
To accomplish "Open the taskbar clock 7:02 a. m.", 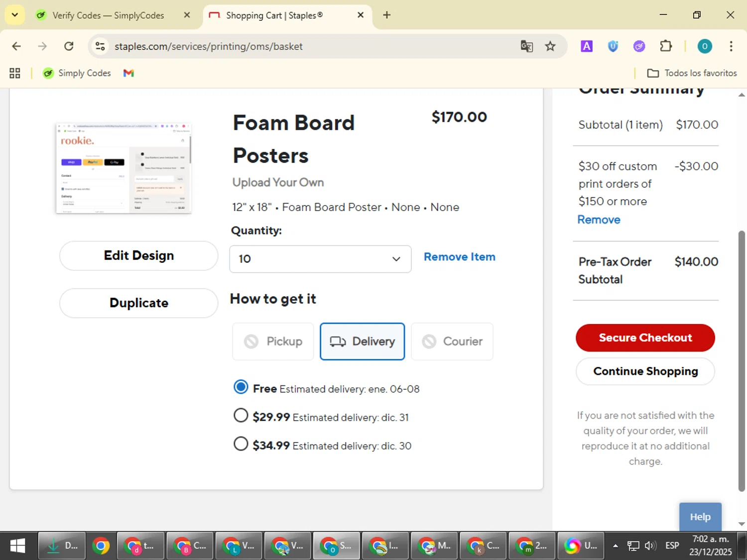I will click(x=711, y=546).
